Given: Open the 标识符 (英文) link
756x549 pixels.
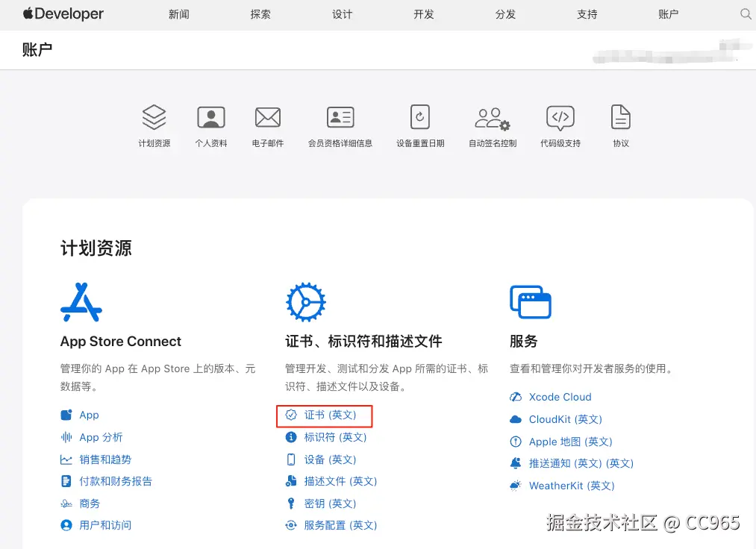Looking at the screenshot, I should (x=336, y=437).
